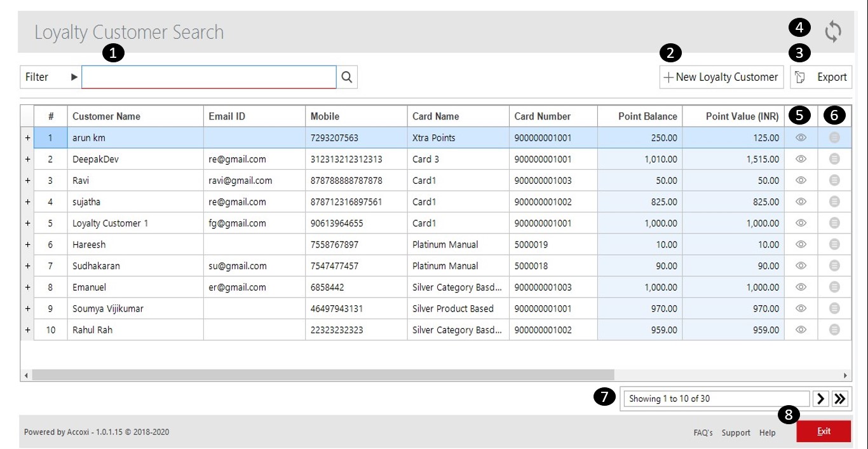View details eye icon for Rahul Rah

(801, 329)
